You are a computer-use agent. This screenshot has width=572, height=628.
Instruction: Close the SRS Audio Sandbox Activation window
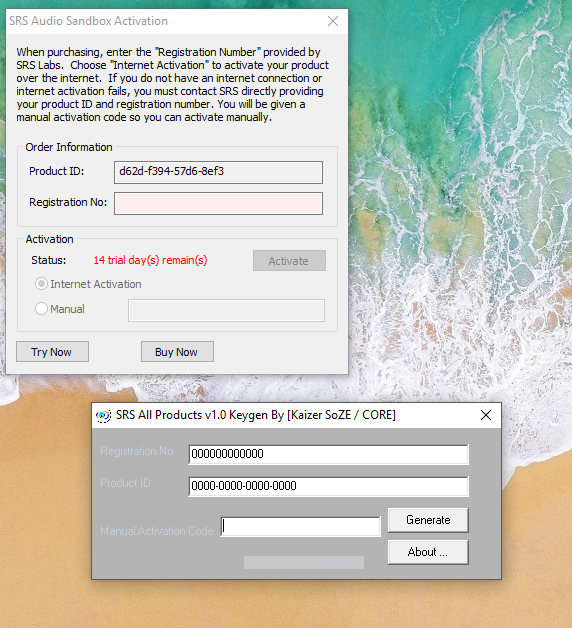pyautogui.click(x=333, y=21)
